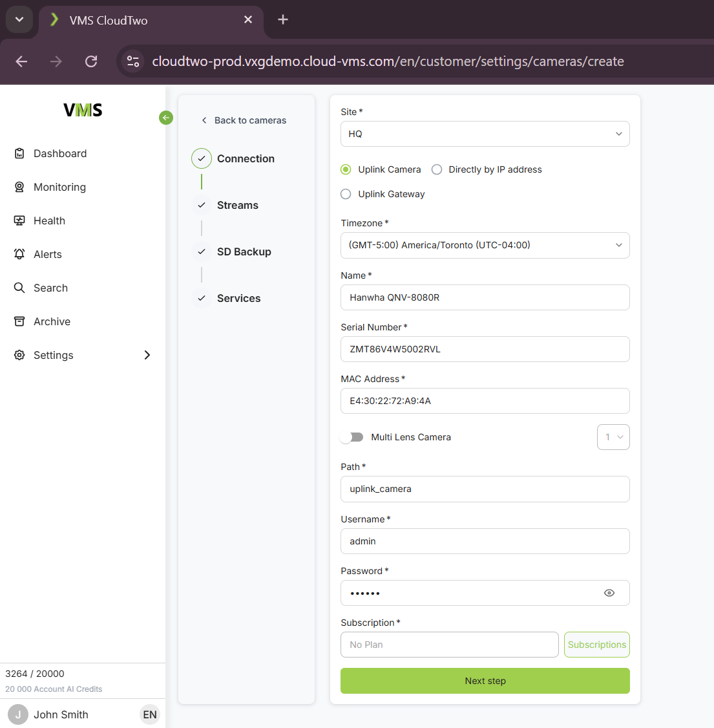The height and width of the screenshot is (728, 714).
Task: Click the Settings gear icon
Action: (x=19, y=355)
